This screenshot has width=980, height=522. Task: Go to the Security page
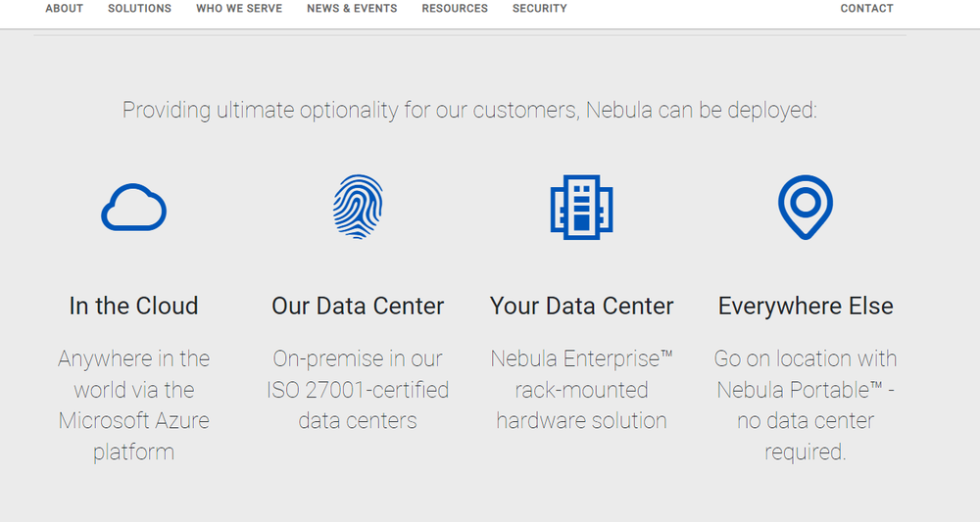click(540, 8)
